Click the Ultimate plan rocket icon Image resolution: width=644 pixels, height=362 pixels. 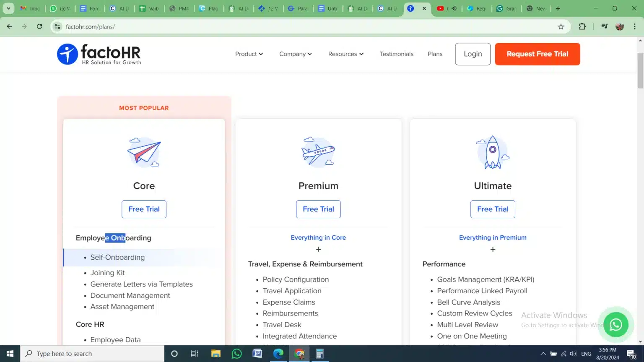493,152
